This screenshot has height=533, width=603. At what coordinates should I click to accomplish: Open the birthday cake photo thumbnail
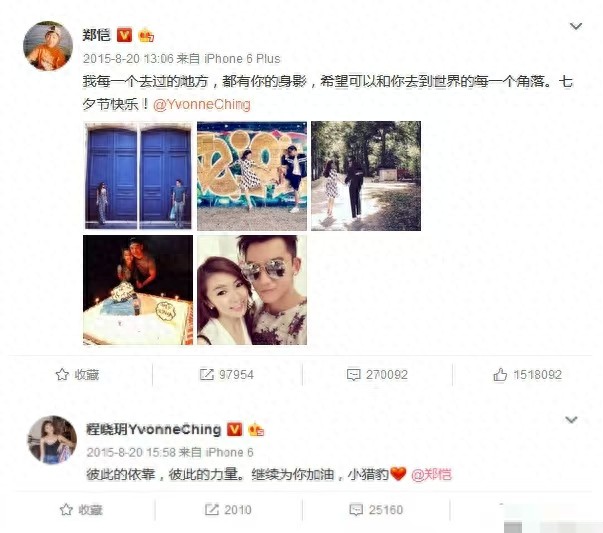tap(138, 290)
